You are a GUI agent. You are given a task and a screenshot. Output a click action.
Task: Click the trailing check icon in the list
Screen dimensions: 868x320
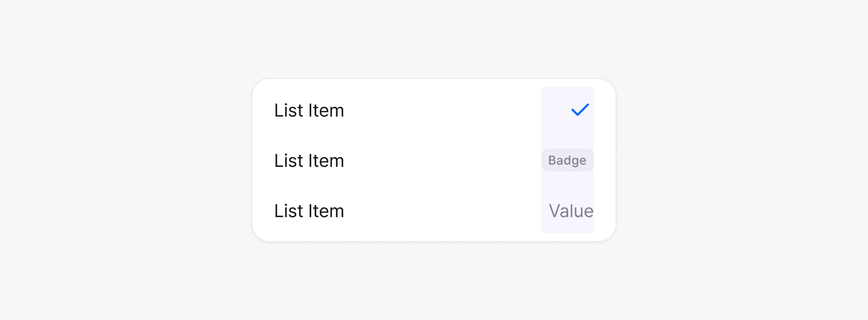click(580, 110)
